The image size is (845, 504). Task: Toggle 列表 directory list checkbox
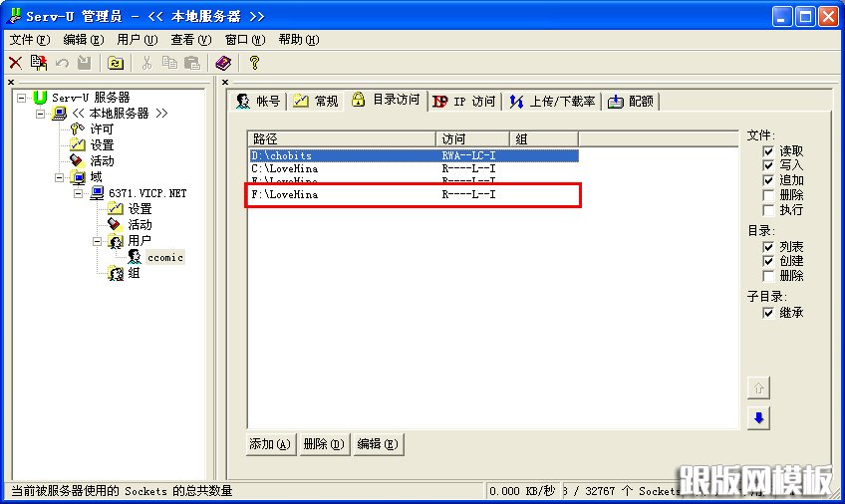click(x=768, y=247)
